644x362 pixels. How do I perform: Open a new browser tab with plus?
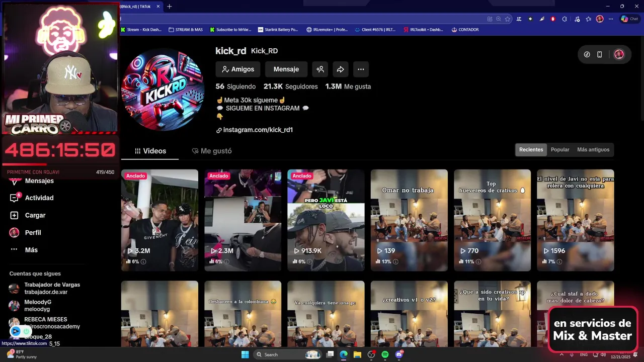[x=170, y=7]
